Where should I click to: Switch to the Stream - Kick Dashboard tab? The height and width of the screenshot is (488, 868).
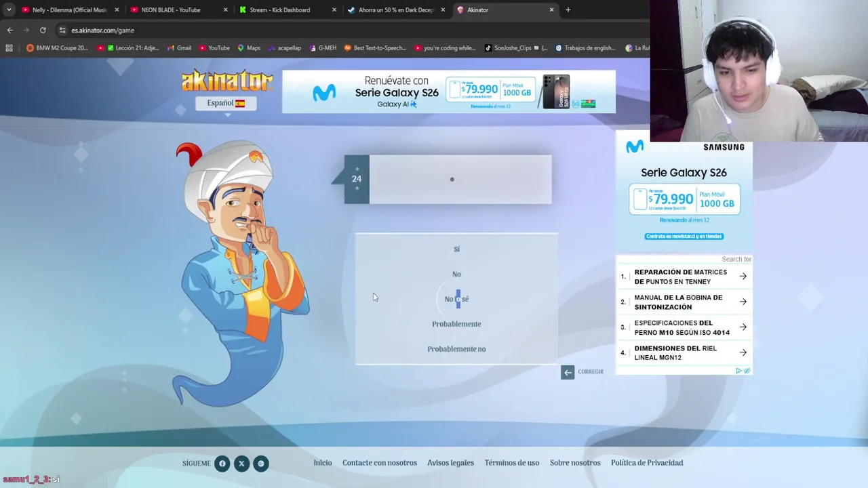click(x=287, y=9)
